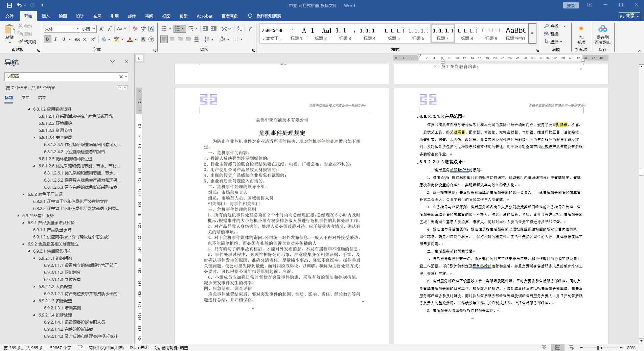Viewport: 644px width, 351px height.
Task: Click the superscript icon
Action: 93,39
